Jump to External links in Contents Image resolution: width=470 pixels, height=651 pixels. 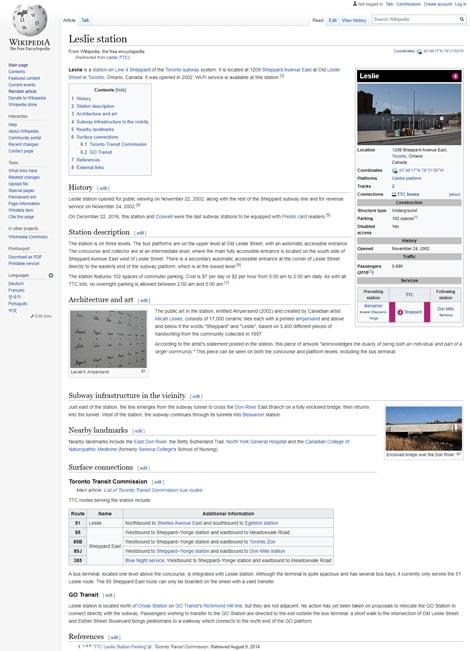pyautogui.click(x=90, y=167)
